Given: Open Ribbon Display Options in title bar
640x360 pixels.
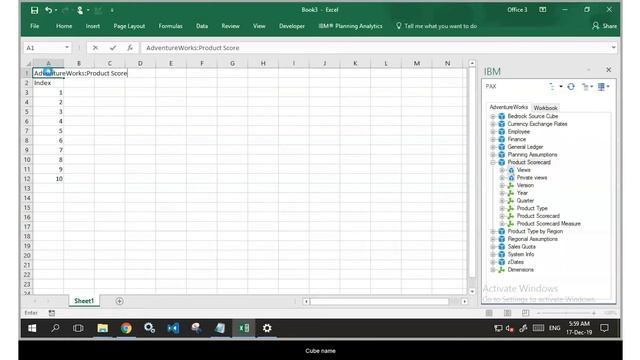Looking at the screenshot, I should [x=542, y=10].
